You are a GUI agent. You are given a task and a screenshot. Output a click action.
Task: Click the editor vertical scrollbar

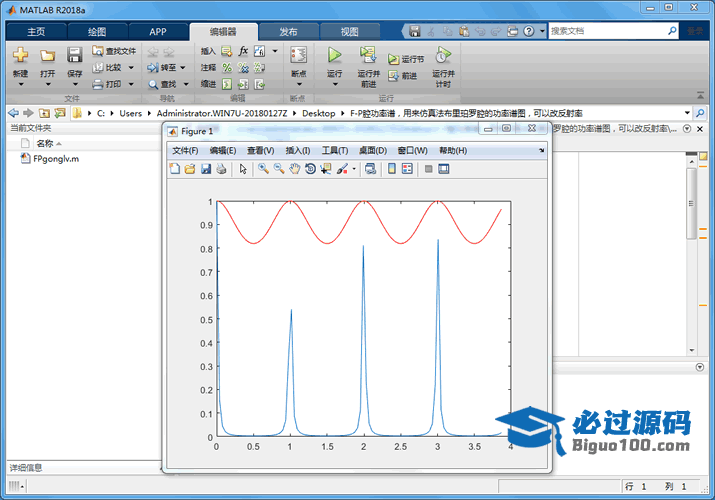[692, 202]
